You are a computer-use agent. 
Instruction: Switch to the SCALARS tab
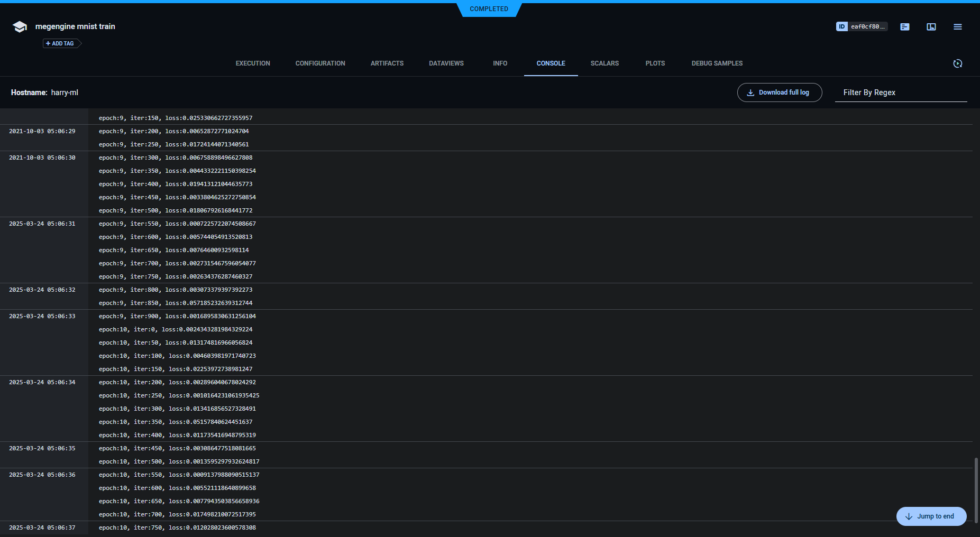(605, 63)
